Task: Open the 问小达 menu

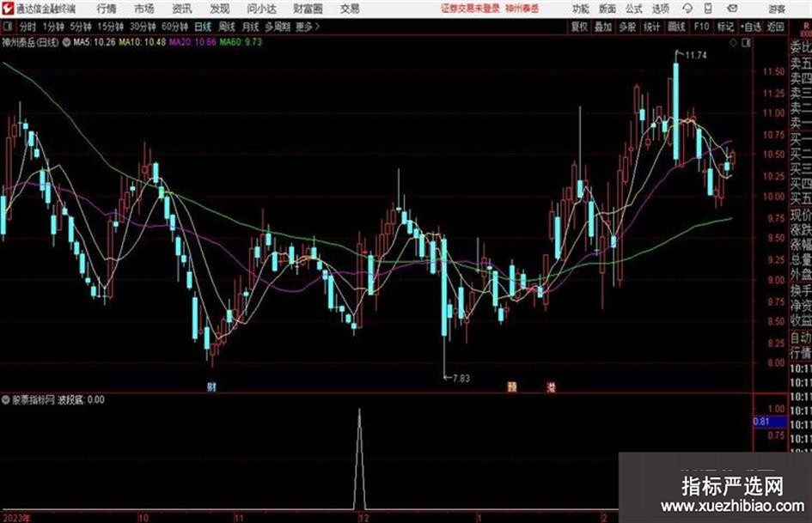Action: click(261, 9)
